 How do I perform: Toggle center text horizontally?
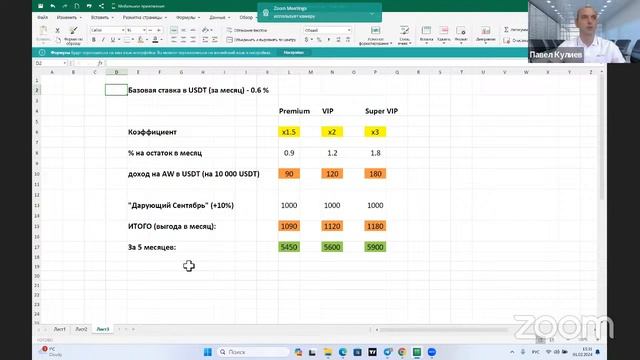(183, 40)
